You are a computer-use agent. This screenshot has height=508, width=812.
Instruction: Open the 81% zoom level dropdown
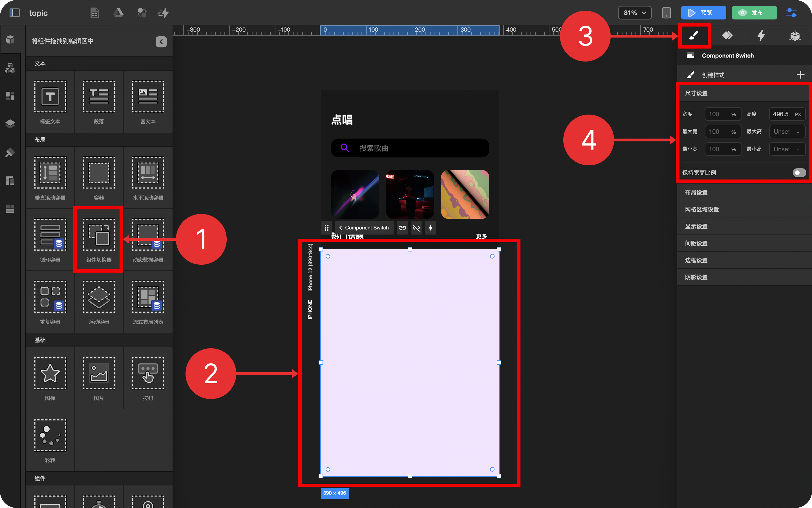634,13
